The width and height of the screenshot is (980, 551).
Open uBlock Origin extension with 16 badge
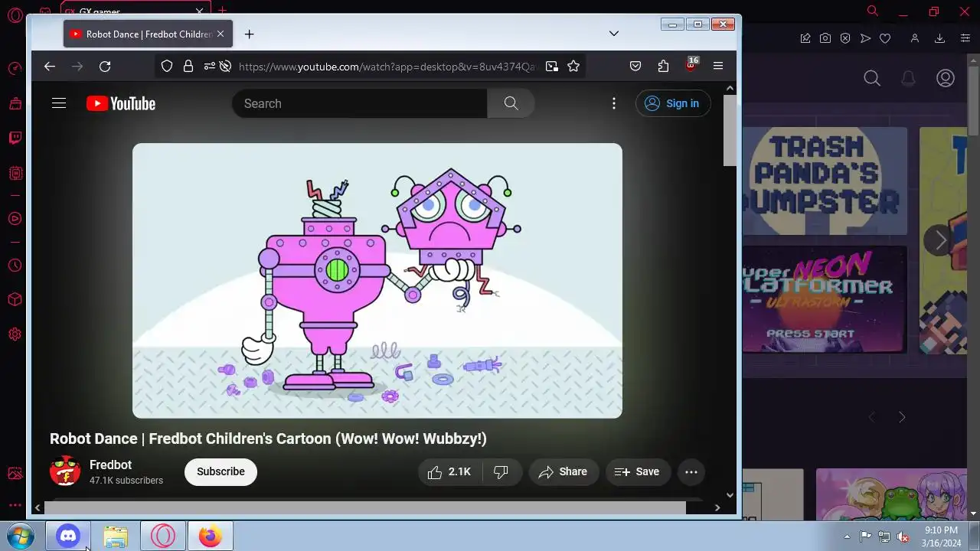(x=691, y=65)
